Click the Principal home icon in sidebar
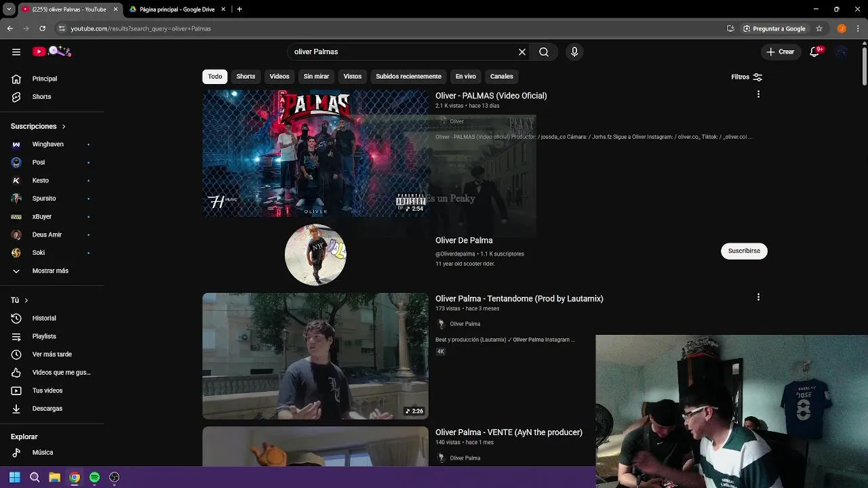This screenshot has width=868, height=488. (16, 79)
